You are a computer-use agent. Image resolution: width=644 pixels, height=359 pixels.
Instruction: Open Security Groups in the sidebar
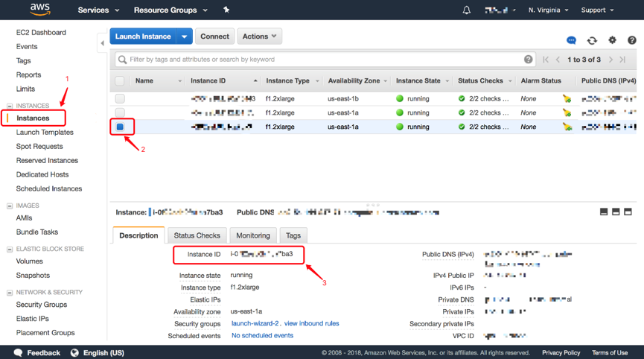point(42,305)
